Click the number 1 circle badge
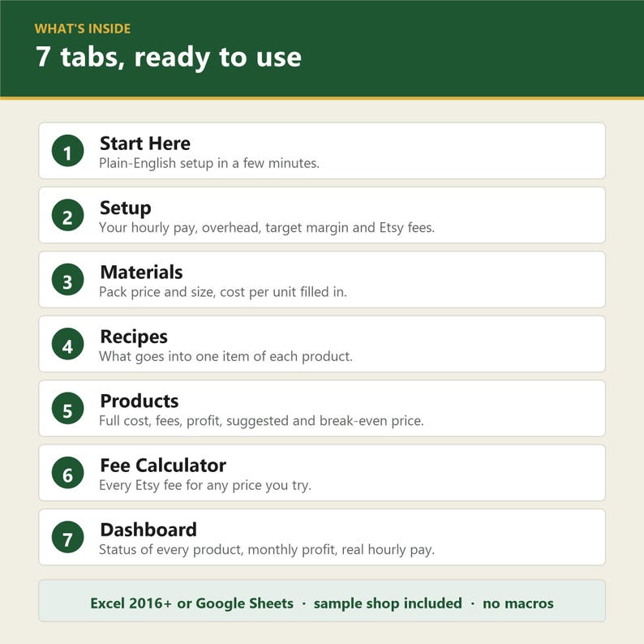The height and width of the screenshot is (644, 644). coord(68,151)
